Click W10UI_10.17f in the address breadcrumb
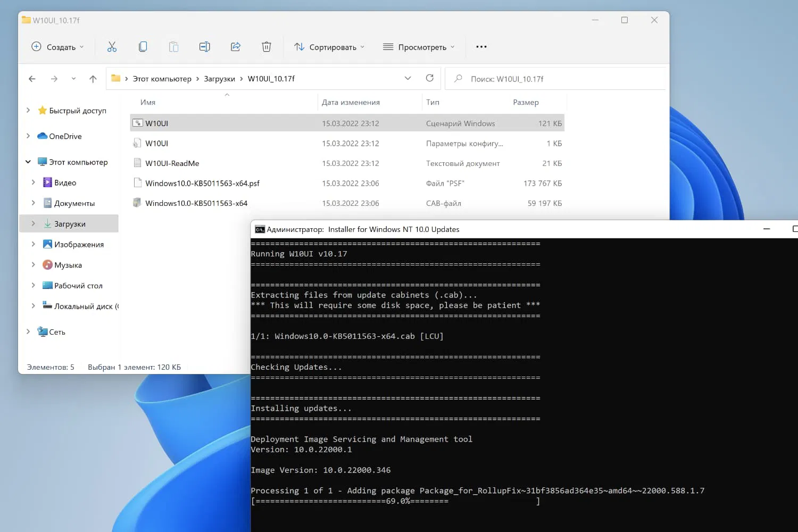Image resolution: width=798 pixels, height=532 pixels. (271, 79)
